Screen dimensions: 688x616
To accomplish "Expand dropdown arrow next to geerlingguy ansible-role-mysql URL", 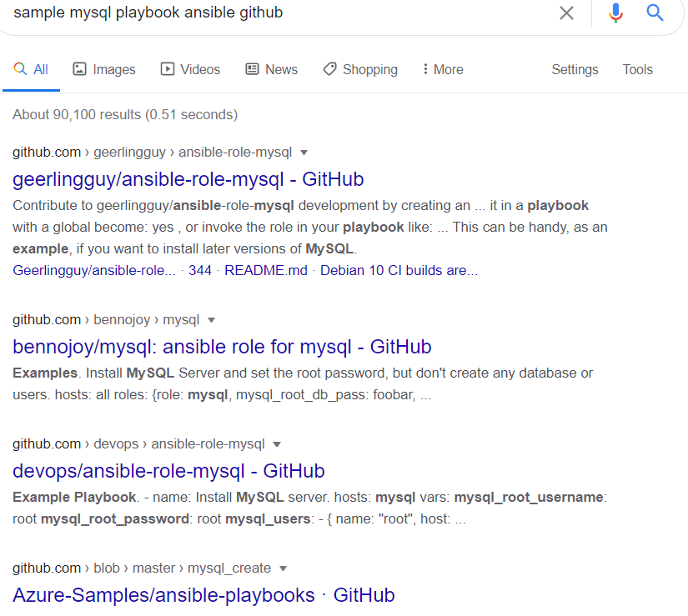I will (x=304, y=153).
